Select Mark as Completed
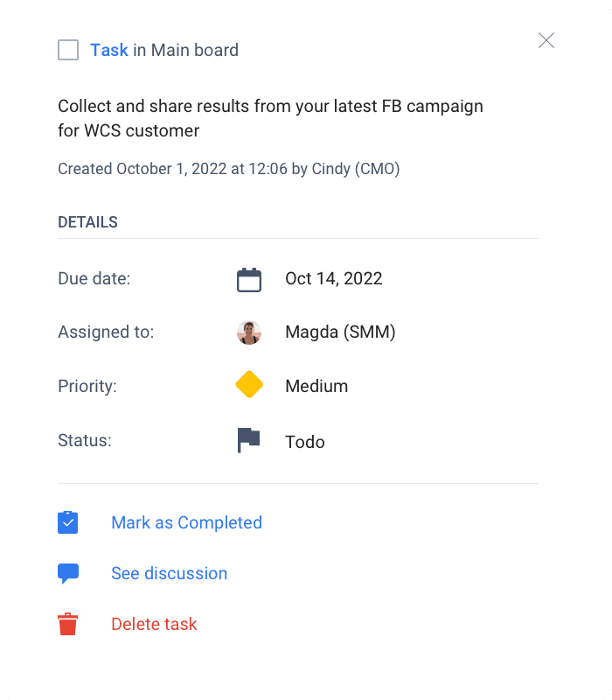Image resolution: width=612 pixels, height=700 pixels. [x=186, y=522]
